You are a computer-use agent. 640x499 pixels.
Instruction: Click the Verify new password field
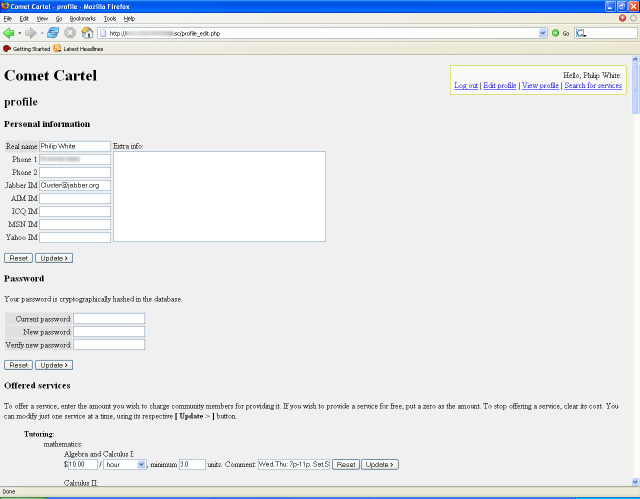pyautogui.click(x=109, y=345)
